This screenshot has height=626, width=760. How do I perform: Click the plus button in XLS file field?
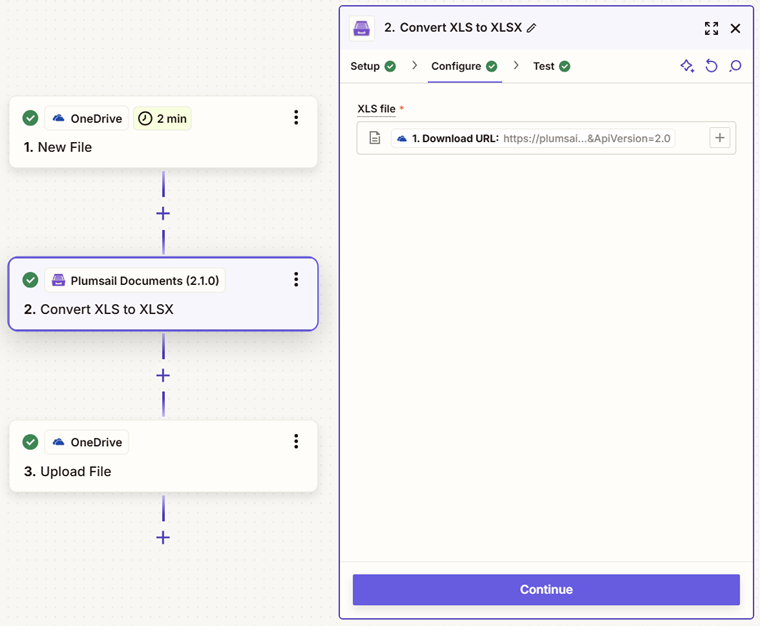(x=720, y=138)
